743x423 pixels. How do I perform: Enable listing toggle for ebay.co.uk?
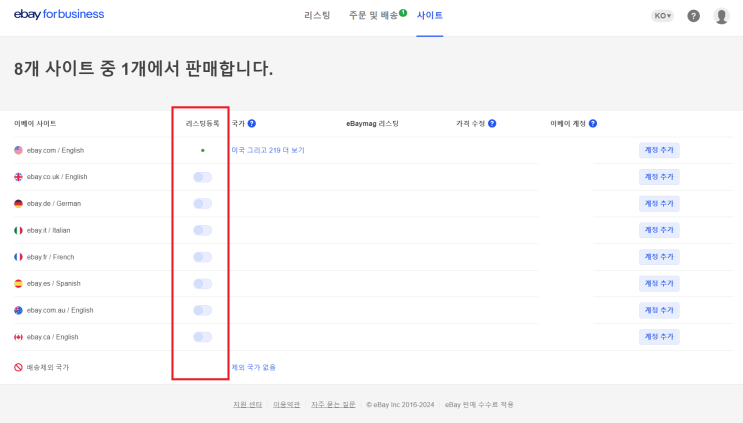[202, 177]
